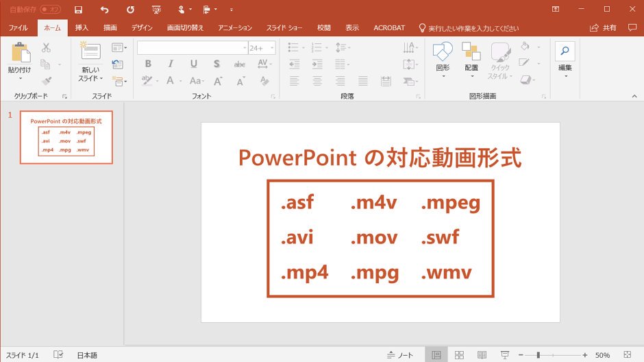The height and width of the screenshot is (362, 644).
Task: Open the ファイル tab
Action: pos(18,27)
